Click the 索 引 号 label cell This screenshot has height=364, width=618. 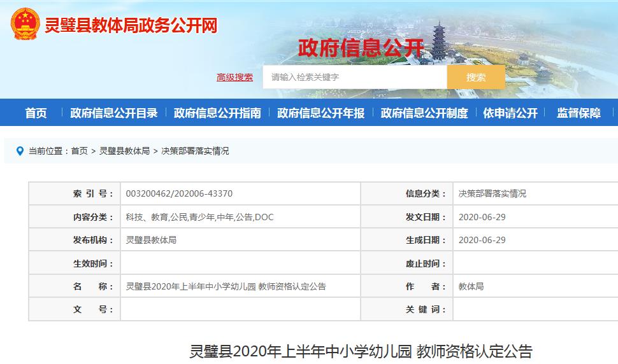(75, 193)
